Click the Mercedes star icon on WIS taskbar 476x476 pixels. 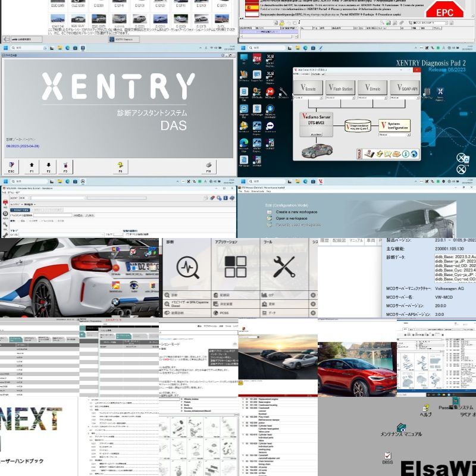point(83,181)
